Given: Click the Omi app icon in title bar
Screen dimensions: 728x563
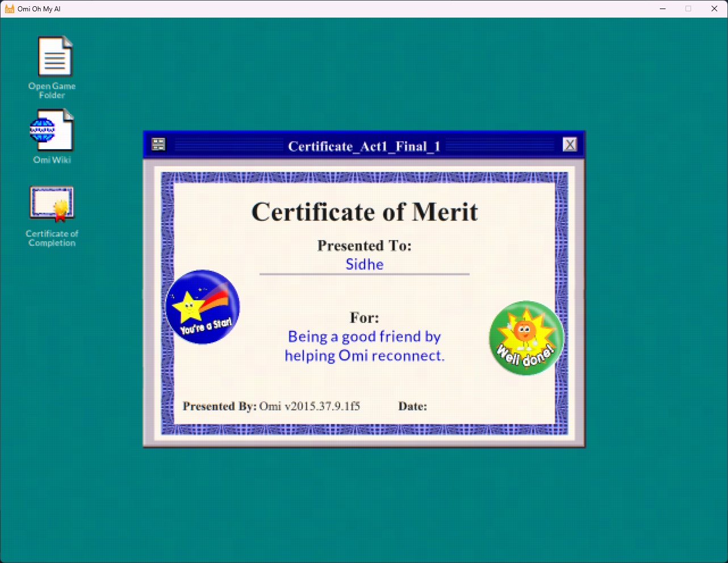Looking at the screenshot, I should click(x=9, y=9).
